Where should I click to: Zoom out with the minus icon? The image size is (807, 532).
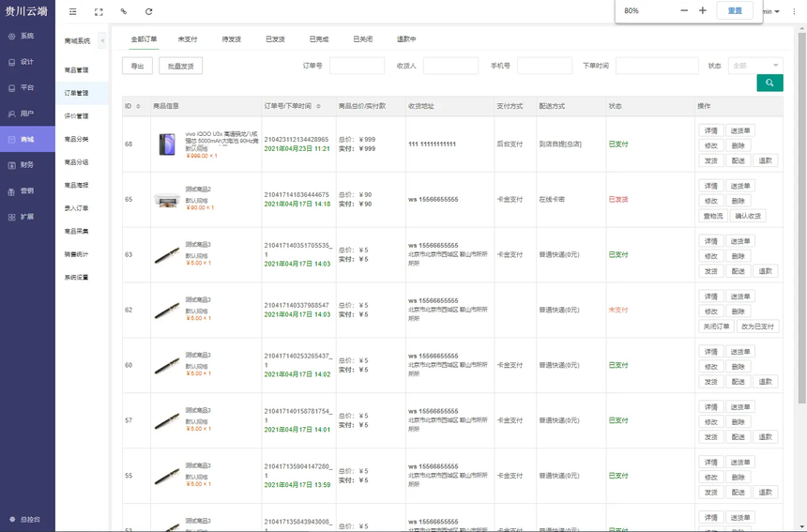684,11
